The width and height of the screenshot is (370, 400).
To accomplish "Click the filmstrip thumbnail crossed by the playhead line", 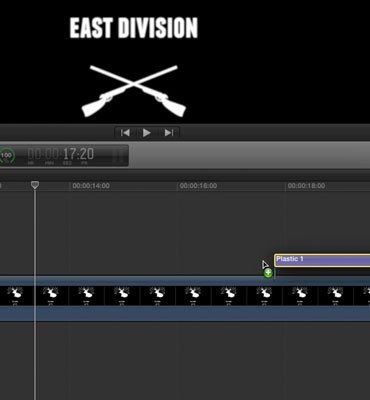I will (51, 296).
